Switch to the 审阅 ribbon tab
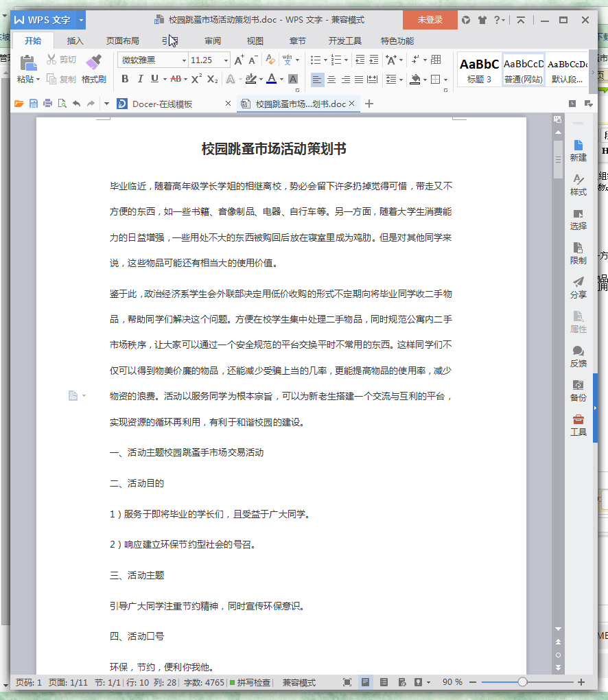The width and height of the screenshot is (608, 700). 213,41
